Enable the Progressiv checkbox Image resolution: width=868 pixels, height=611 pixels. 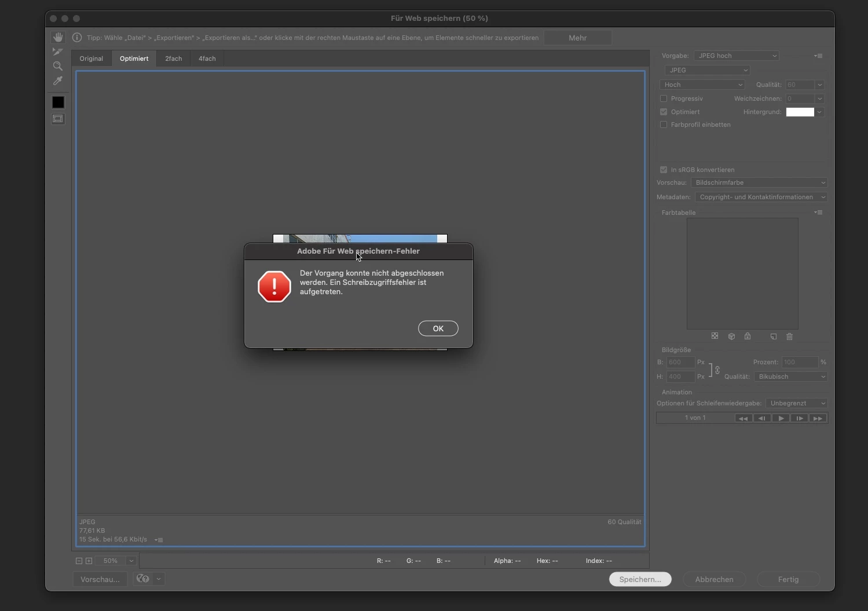pyautogui.click(x=664, y=98)
